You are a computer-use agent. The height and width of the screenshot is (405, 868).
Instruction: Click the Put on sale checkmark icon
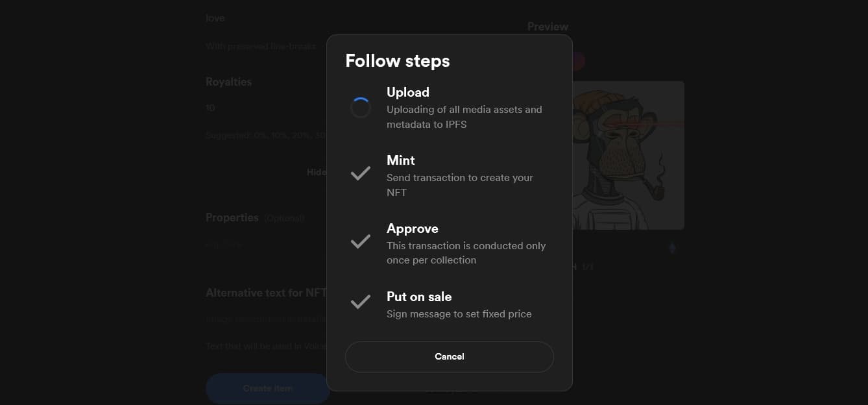click(x=361, y=302)
